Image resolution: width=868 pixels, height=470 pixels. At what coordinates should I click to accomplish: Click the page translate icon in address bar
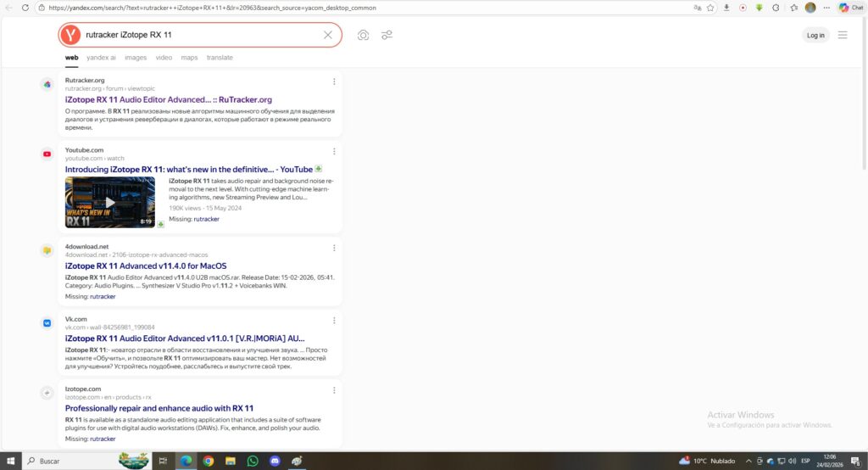[x=697, y=8]
